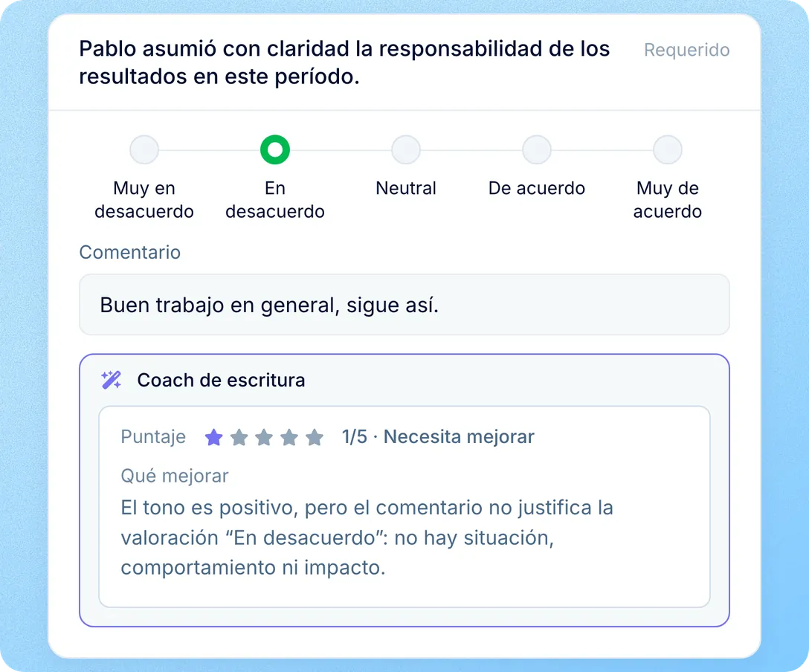The height and width of the screenshot is (672, 809).
Task: Click the fifth gray star in Puntaje
Action: [x=315, y=437]
